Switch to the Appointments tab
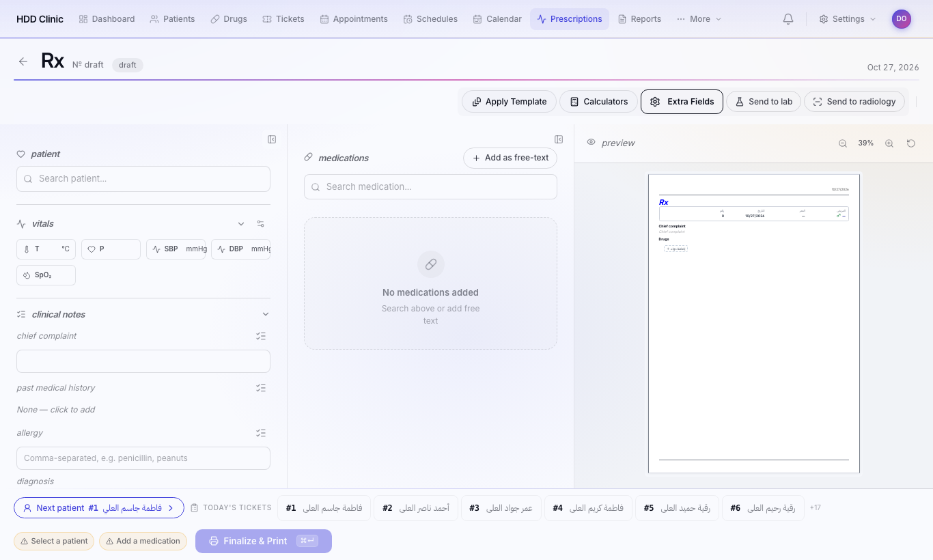 click(x=354, y=19)
